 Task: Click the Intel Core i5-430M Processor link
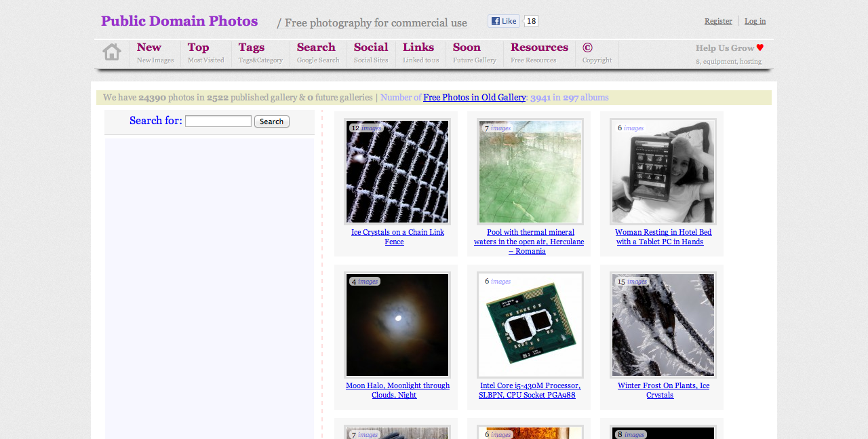tap(530, 390)
